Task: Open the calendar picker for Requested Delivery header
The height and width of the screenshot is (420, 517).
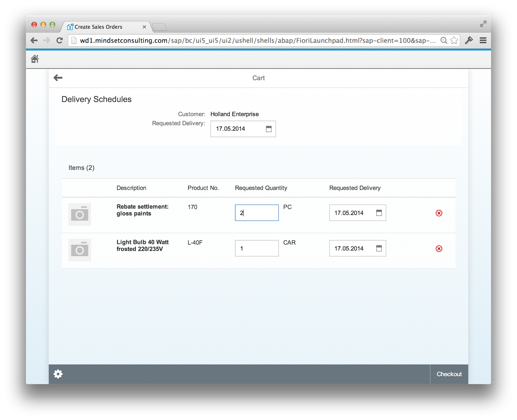Action: pos(269,129)
